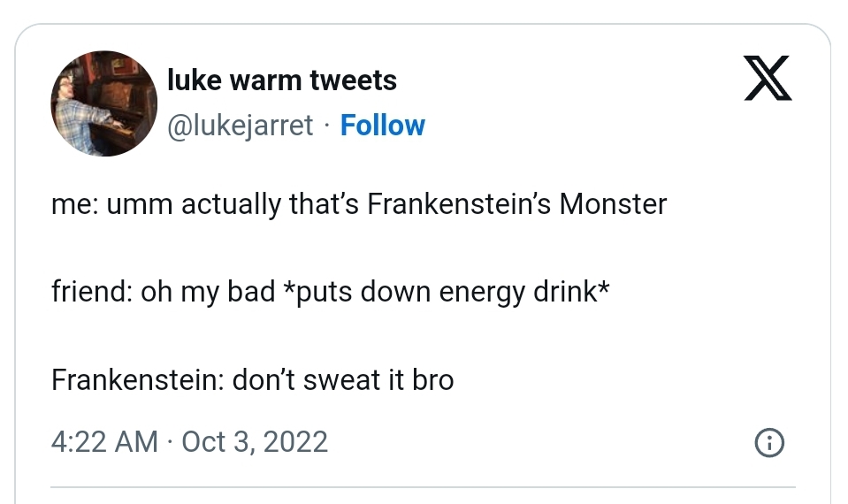The image size is (848, 504).
Task: Click the word 'me:' starting the tweet
Action: (75, 204)
